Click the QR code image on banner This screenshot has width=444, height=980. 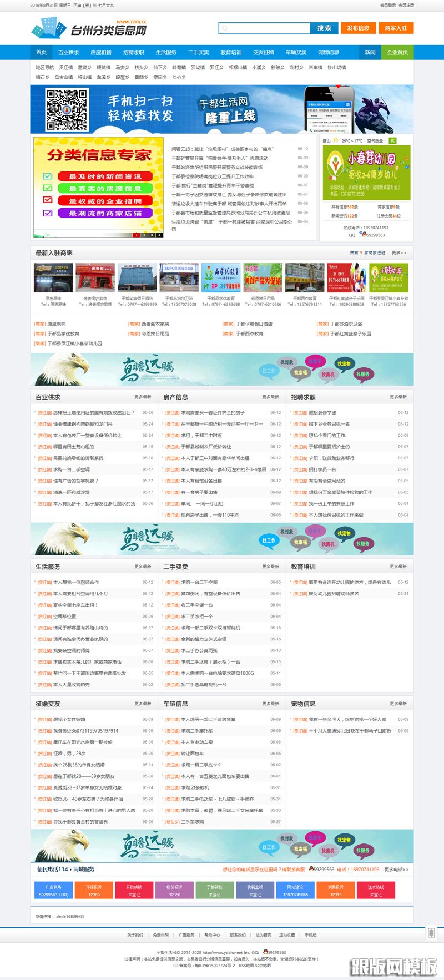click(x=67, y=109)
